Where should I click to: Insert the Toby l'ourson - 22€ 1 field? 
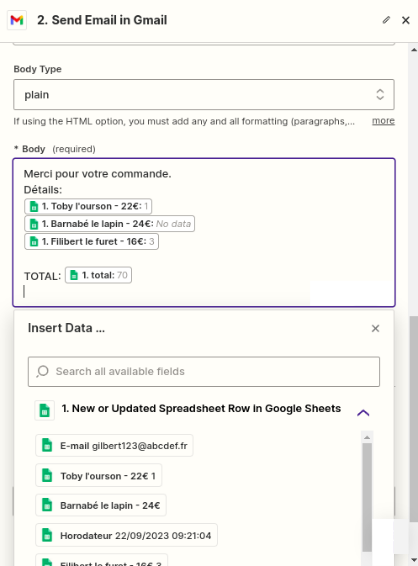99,476
